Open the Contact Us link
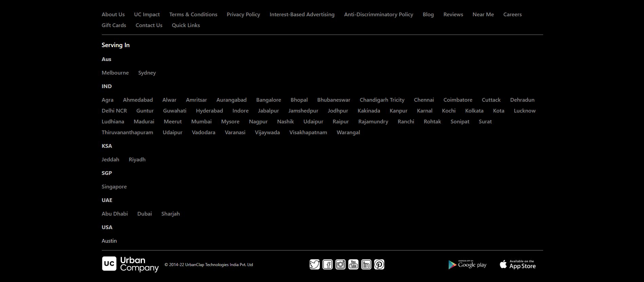 (x=149, y=25)
